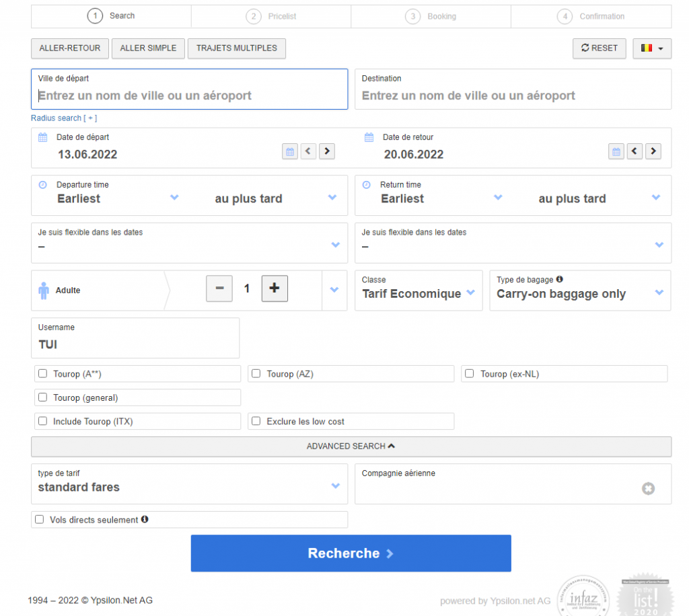The width and height of the screenshot is (689, 616).
Task: Advance return date to next day
Action: tap(653, 151)
